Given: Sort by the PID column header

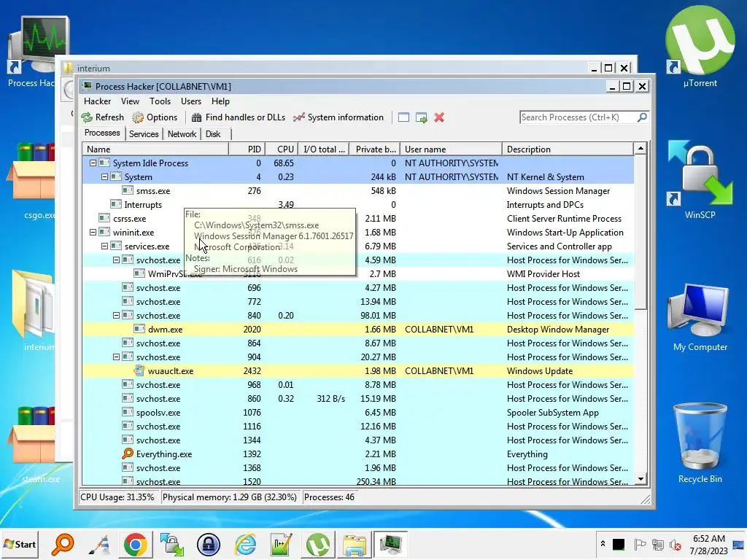Looking at the screenshot, I should 247,149.
